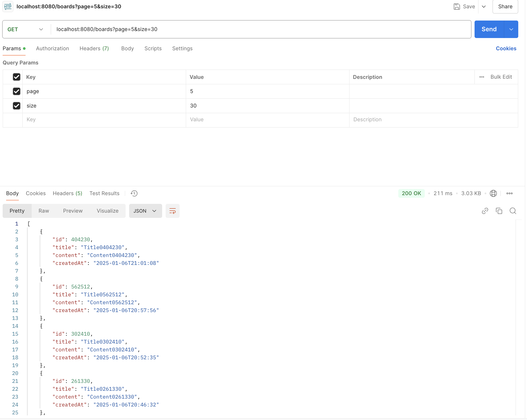
Task: Toggle the select-all params checkbox
Action: (x=17, y=77)
